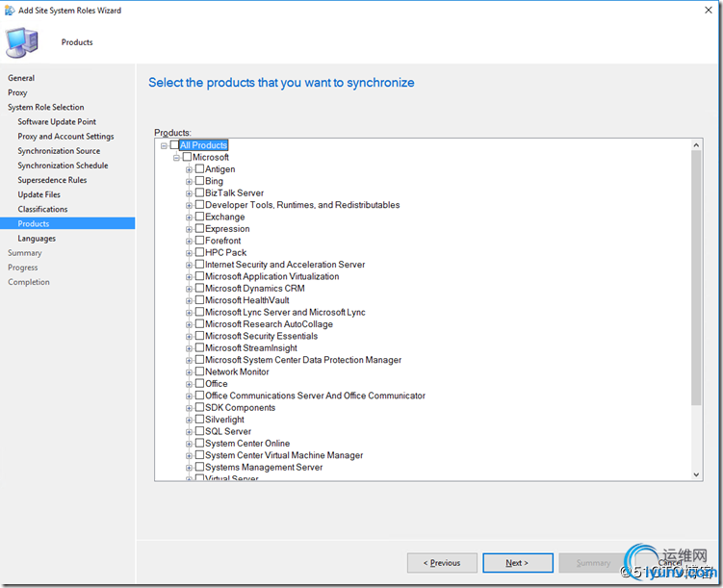Open Proxy and Account Settings step
The width and height of the screenshot is (723, 588).
pos(65,137)
